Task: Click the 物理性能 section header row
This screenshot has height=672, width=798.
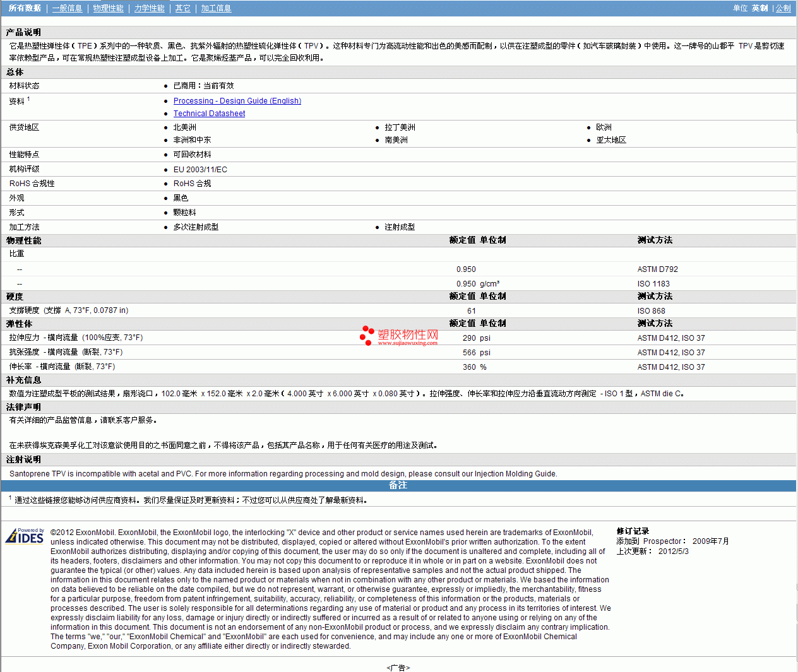Action: click(24, 240)
